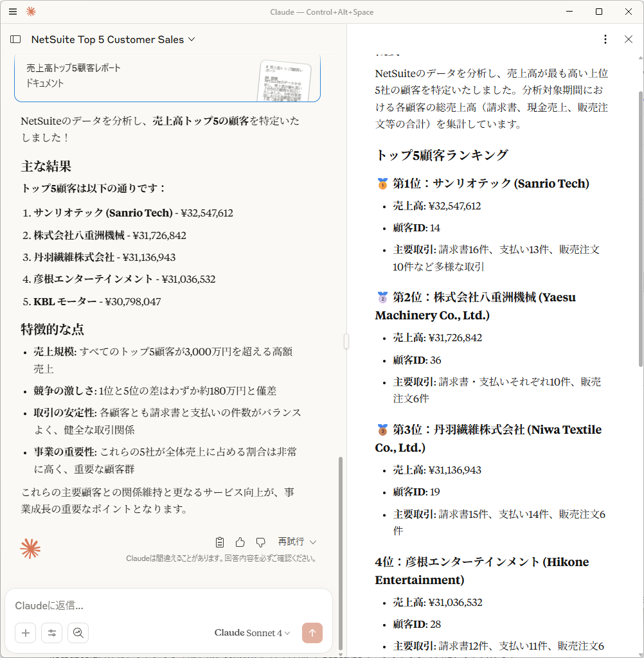Click the Claudeは間違えることがあります disclaimer text
Screen dimensions: 644x658
(221, 558)
